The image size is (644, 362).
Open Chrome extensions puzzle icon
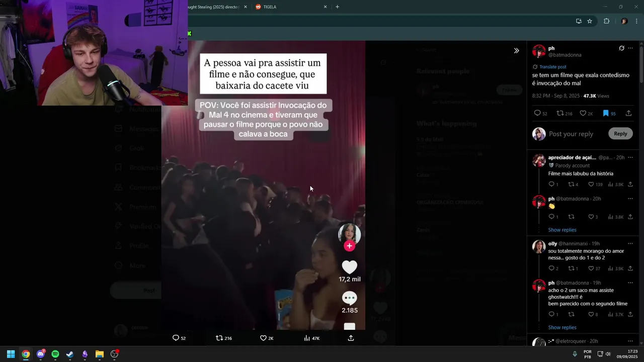tap(606, 21)
